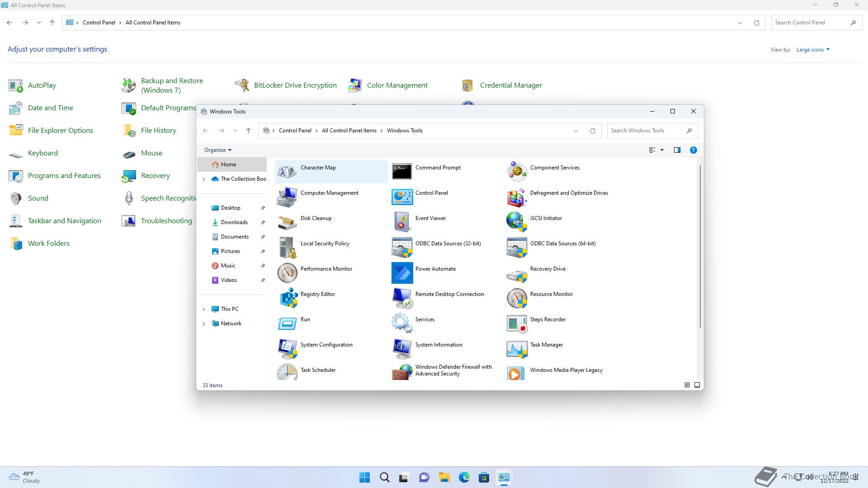The image size is (868, 488).
Task: Toggle the preview pane in Windows Tools
Action: 677,150
